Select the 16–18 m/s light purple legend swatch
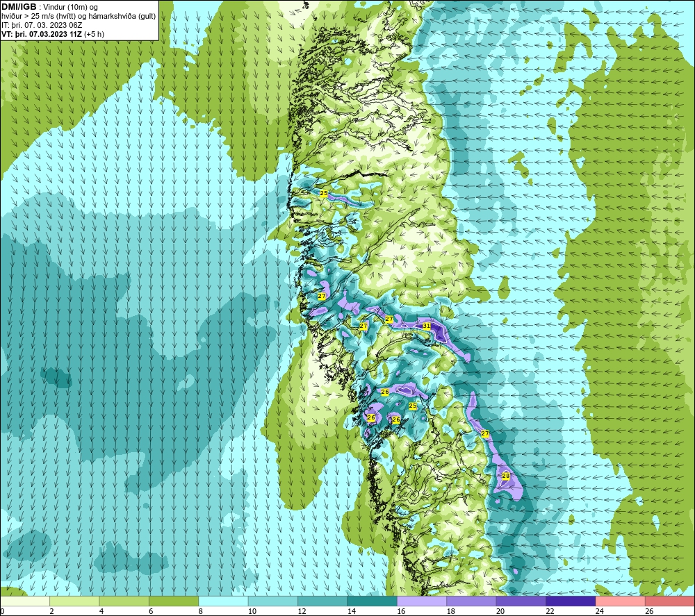The height and width of the screenshot is (616, 695). [422, 601]
